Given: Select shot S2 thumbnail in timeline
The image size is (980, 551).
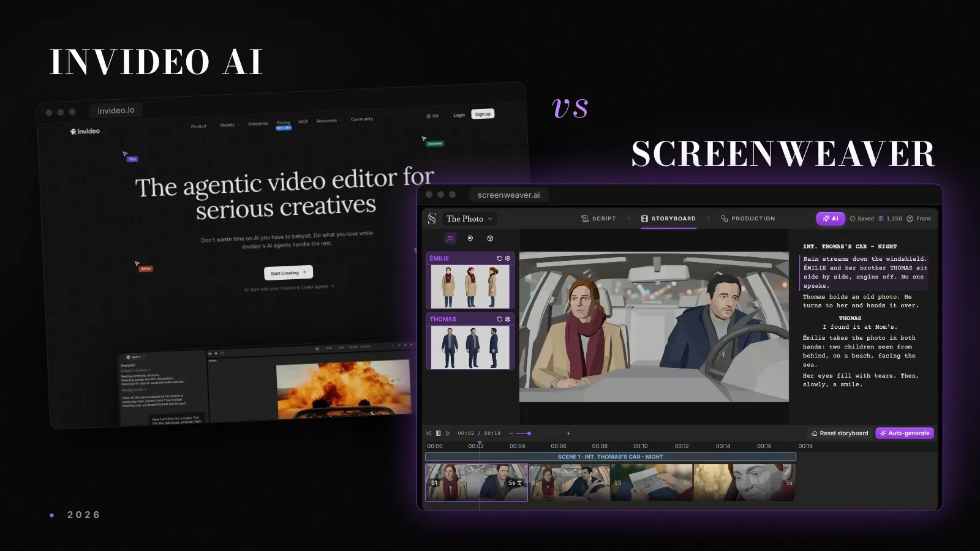Looking at the screenshot, I should click(x=570, y=482).
